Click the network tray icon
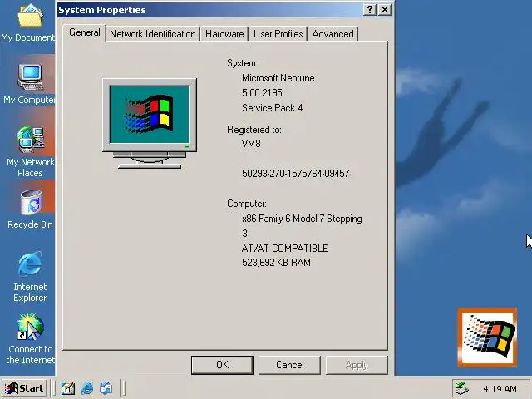Screen dimensions: 532x399 (462, 388)
